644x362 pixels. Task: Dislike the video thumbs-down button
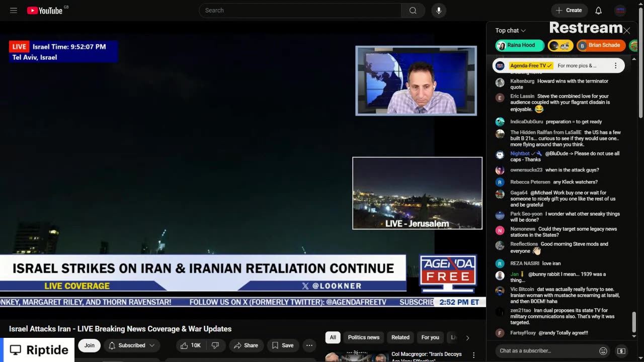pyautogui.click(x=215, y=345)
